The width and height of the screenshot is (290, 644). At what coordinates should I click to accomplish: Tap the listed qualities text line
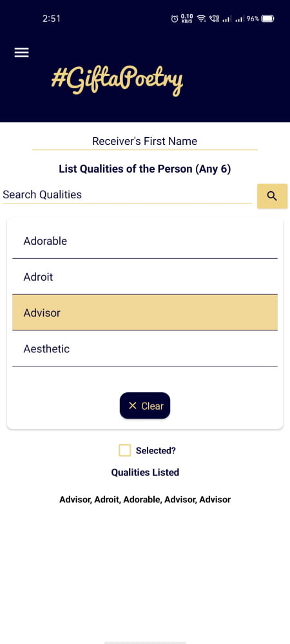pos(145,500)
